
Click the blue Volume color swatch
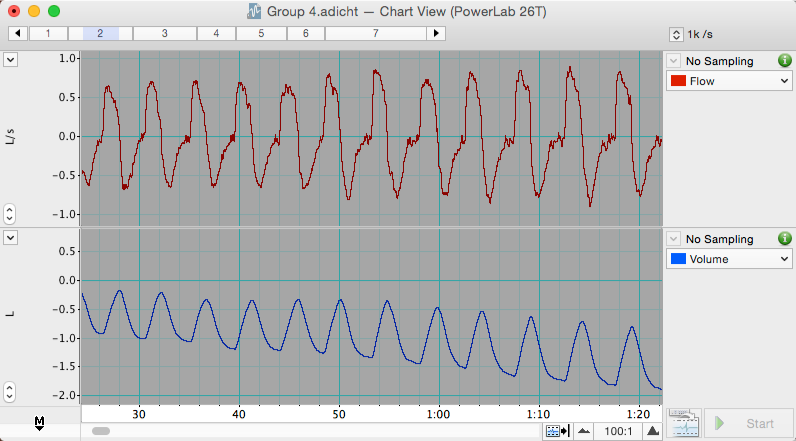[679, 259]
